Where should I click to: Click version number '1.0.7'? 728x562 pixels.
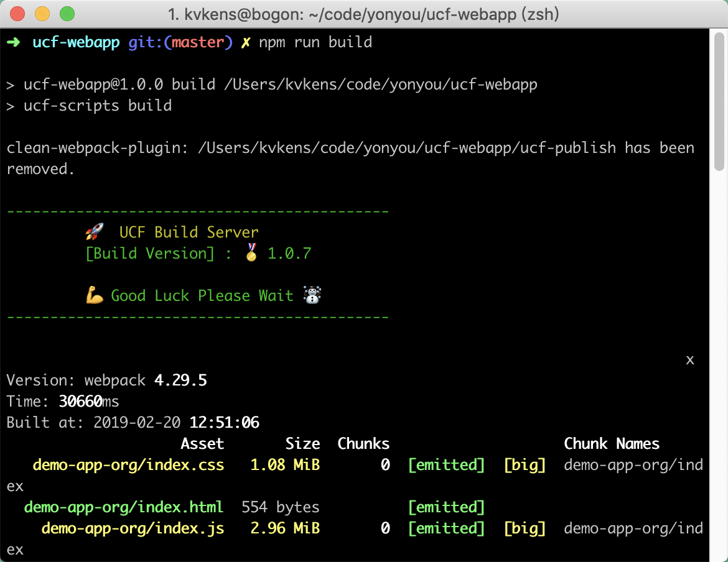[289, 253]
